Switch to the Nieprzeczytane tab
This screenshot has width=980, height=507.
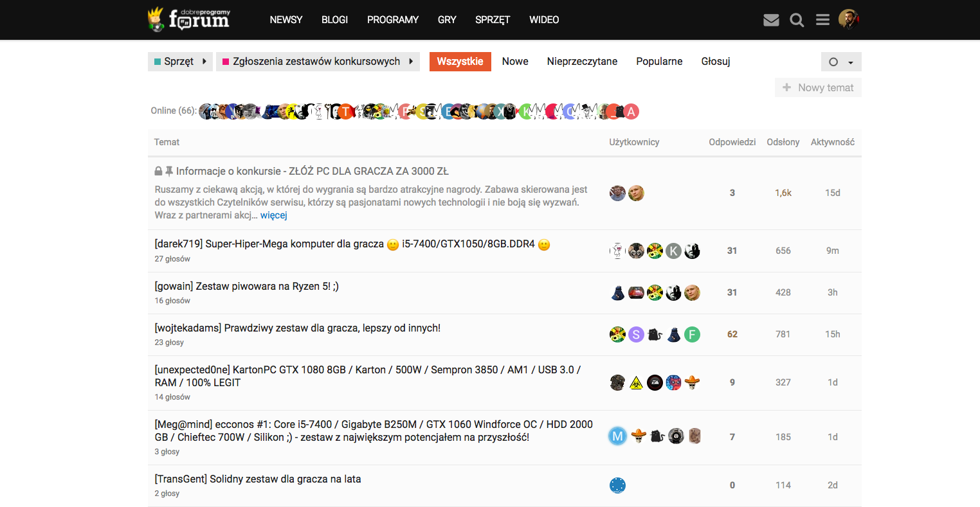pyautogui.click(x=582, y=62)
